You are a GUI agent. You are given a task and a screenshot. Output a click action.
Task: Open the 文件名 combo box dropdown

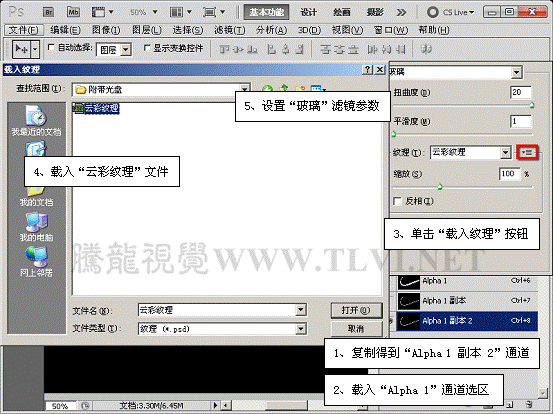(300, 310)
